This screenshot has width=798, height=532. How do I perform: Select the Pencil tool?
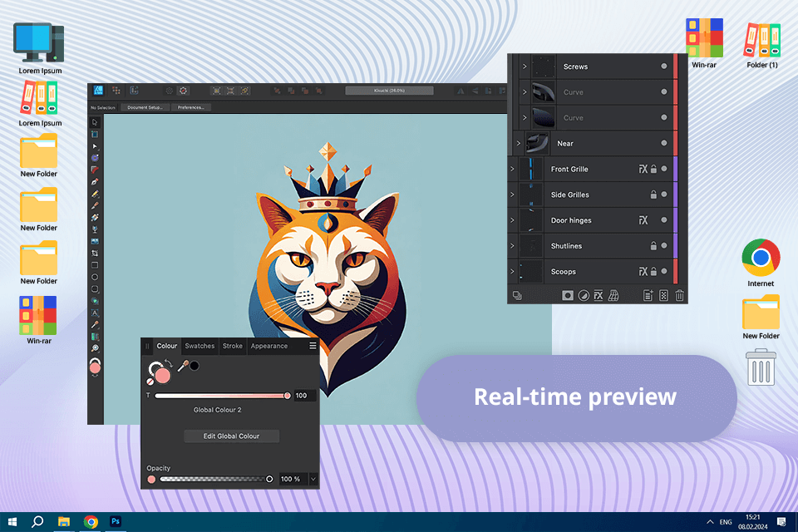coord(95,194)
